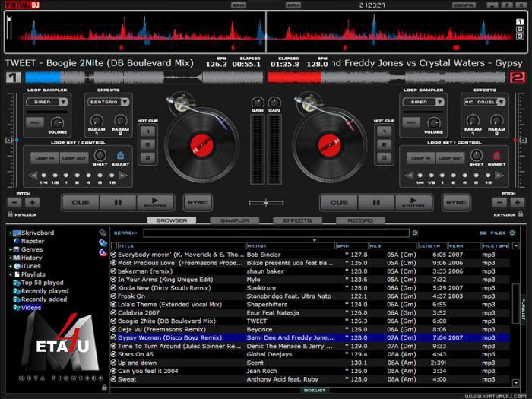532x399 pixels.
Task: Toggle Keylock padlock on deck 1
Action: tap(10, 214)
